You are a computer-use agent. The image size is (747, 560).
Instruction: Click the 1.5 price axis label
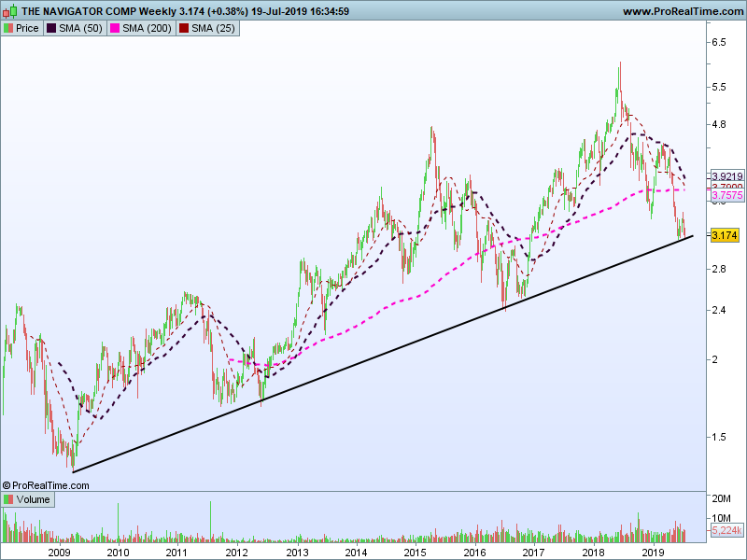pos(719,437)
